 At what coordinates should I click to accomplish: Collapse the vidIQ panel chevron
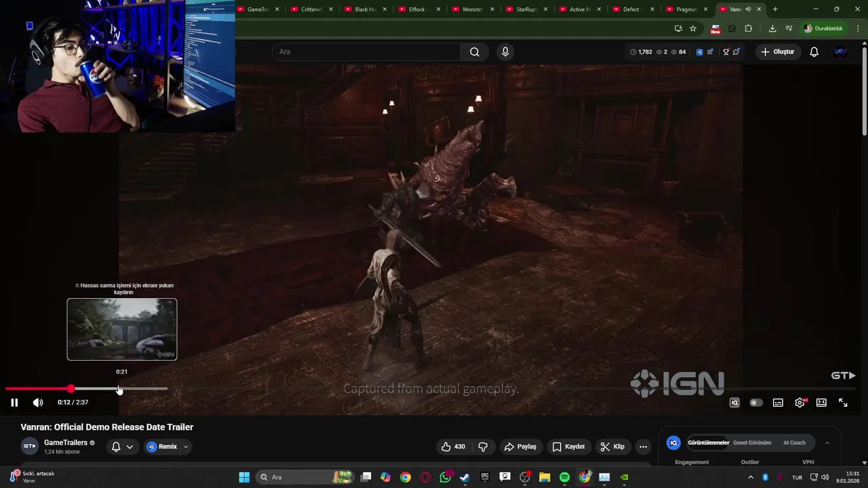click(827, 443)
